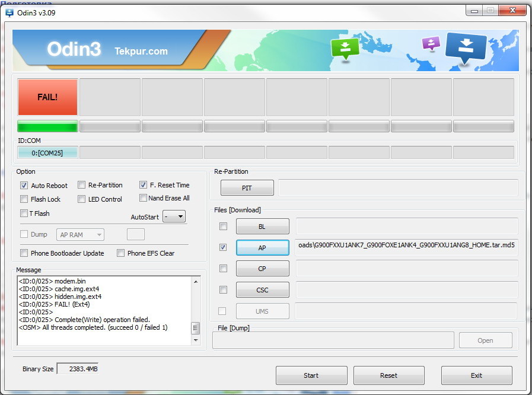
Task: Click the purple download icon in banner
Action: [x=431, y=43]
